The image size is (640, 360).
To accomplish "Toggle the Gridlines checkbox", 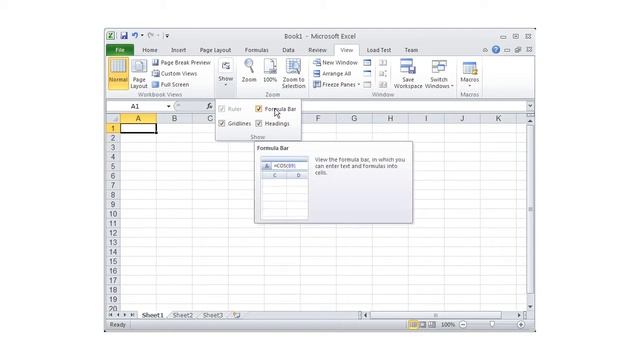I will pos(222,123).
